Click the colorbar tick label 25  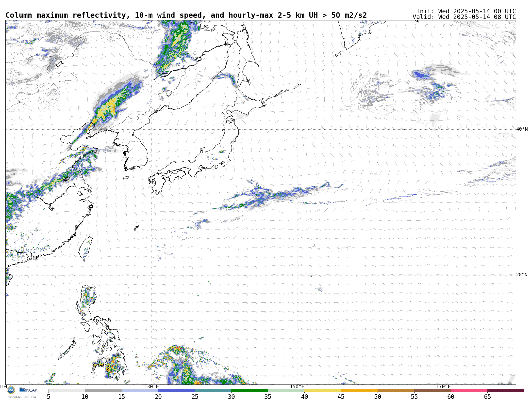point(195,397)
